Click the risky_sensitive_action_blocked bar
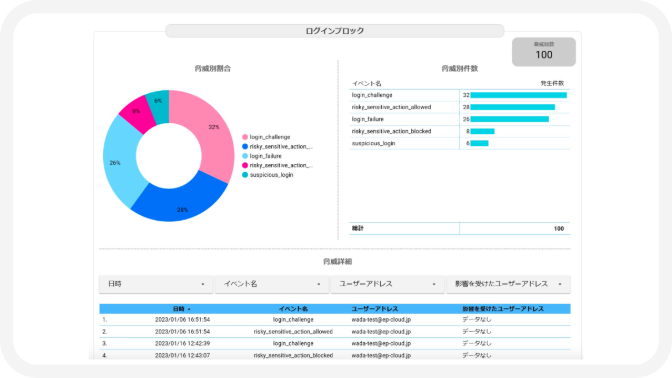Screen dimensions: 672x378 [x=483, y=131]
